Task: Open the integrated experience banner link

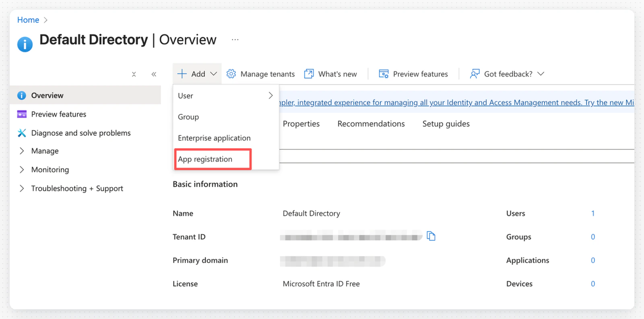Action: click(457, 102)
